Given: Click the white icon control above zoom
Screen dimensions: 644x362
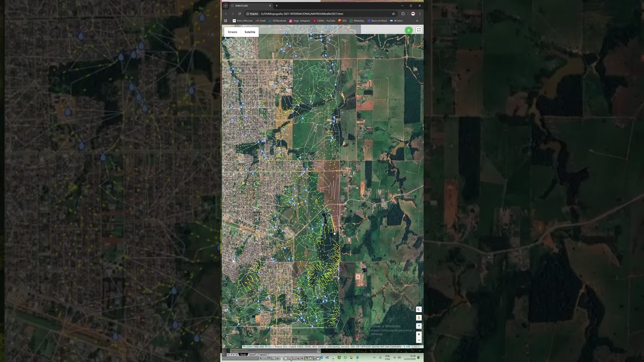Looking at the screenshot, I should point(419,326).
